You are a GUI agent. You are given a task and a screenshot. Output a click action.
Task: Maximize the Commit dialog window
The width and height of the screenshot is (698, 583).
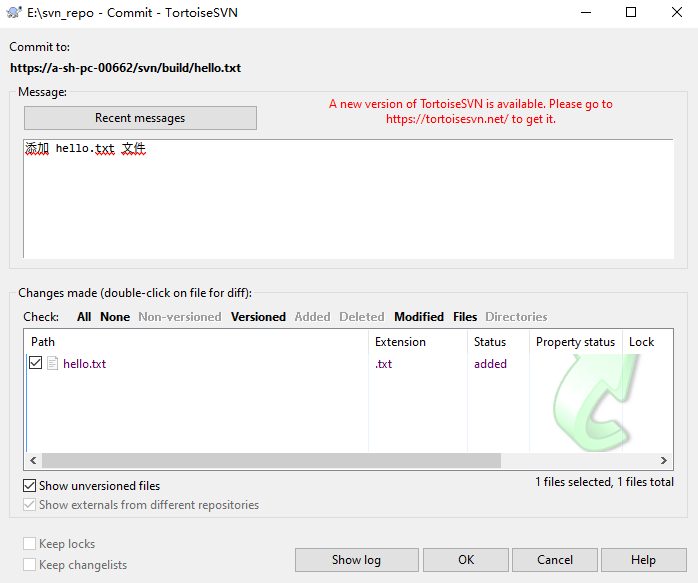(630, 13)
